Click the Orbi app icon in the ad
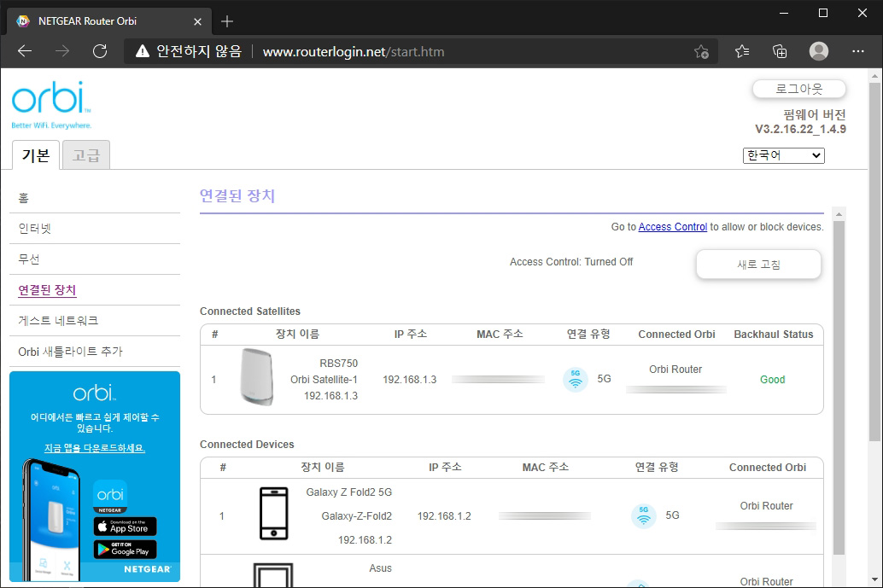The height and width of the screenshot is (588, 883). point(110,497)
